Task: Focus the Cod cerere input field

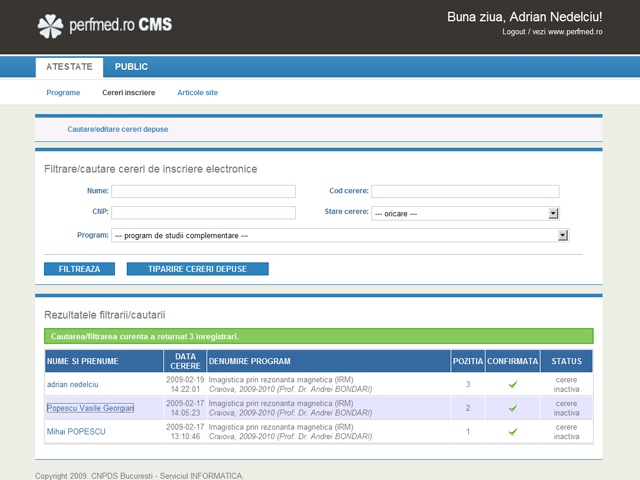Action: point(465,191)
